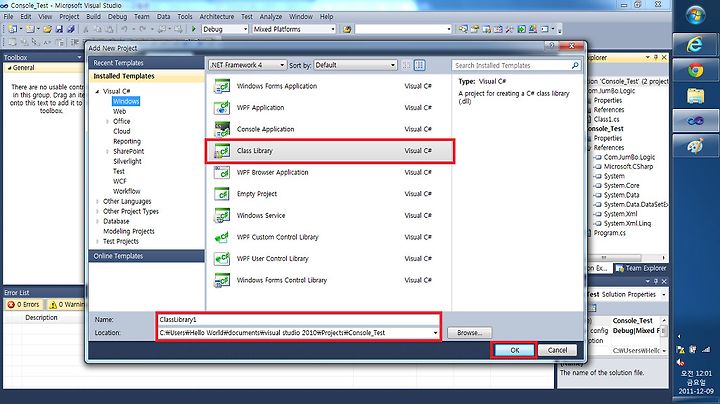Open Windows Explorer from the taskbar
Image resolution: width=720 pixels, height=404 pixels.
point(695,95)
